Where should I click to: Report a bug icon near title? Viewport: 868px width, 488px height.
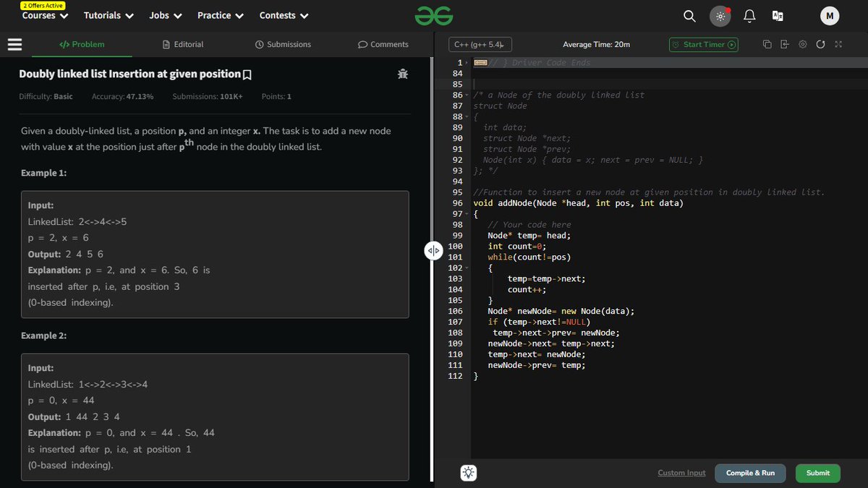[403, 74]
